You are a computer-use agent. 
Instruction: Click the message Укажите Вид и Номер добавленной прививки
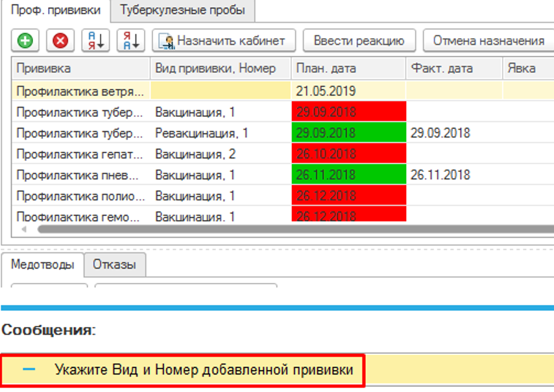coord(204,370)
